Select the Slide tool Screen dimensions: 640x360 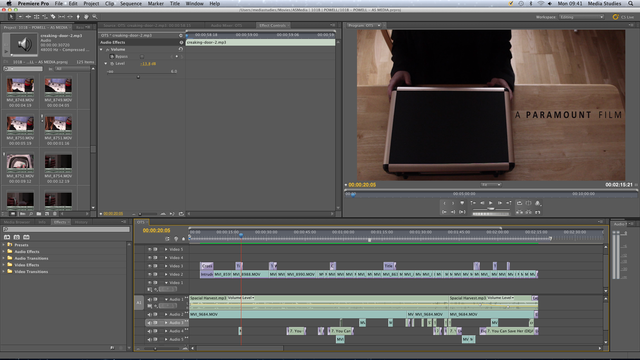pyautogui.click(x=69, y=17)
